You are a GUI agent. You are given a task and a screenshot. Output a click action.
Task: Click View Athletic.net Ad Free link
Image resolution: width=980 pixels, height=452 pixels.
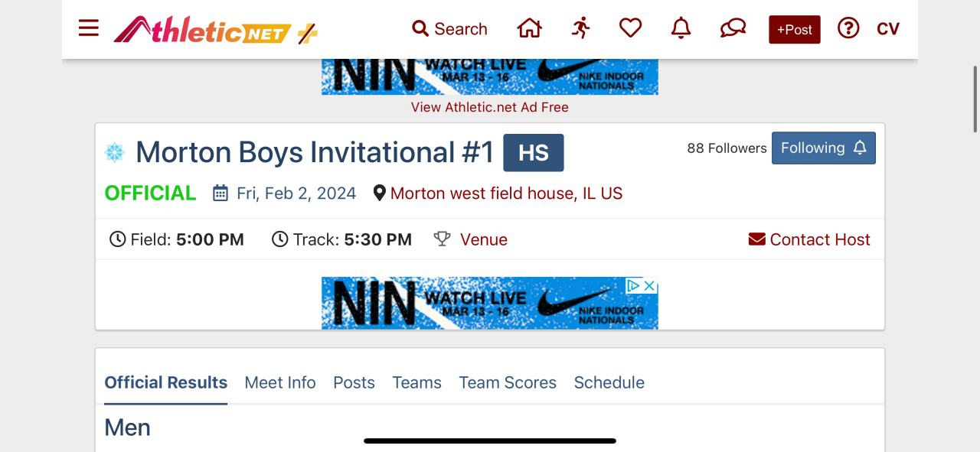(490, 107)
